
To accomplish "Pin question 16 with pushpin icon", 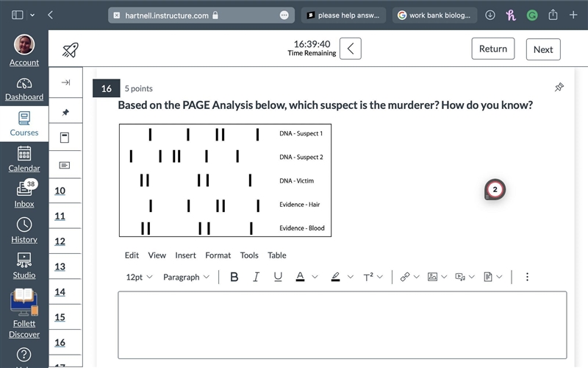I will (x=559, y=87).
